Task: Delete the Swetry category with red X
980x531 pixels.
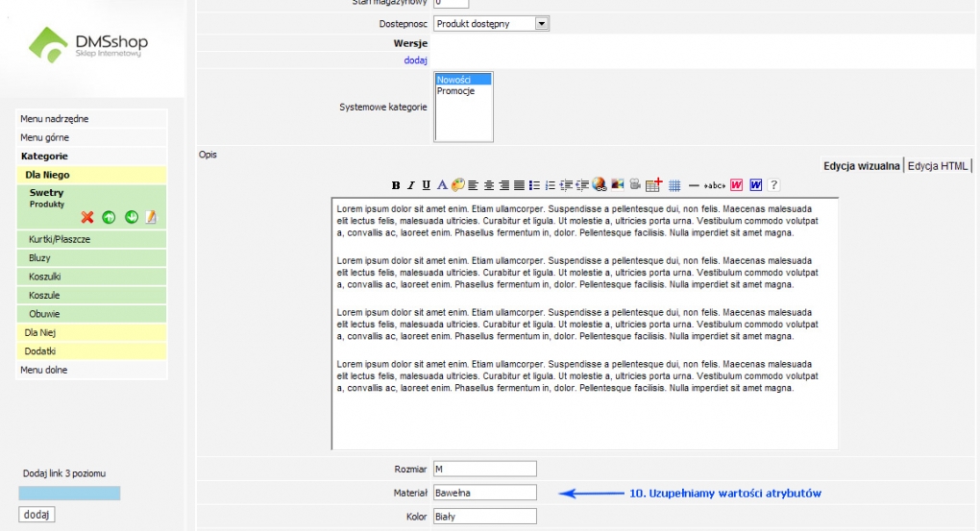Action: (86, 217)
